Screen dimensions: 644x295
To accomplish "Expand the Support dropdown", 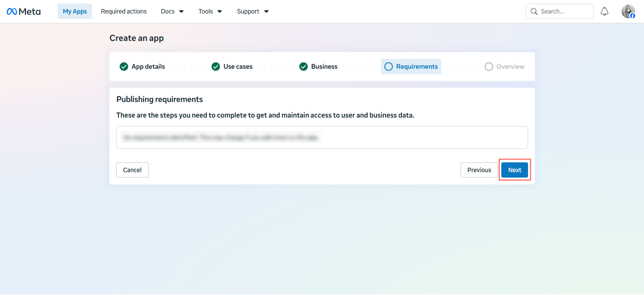I will pyautogui.click(x=253, y=11).
